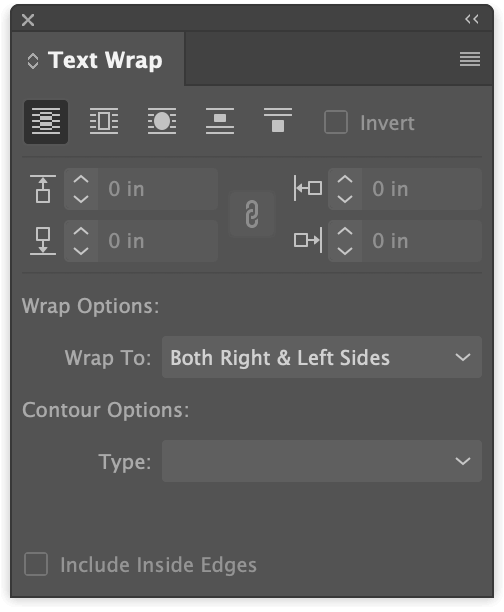Open the Text Wrap panel menu
The width and height of the screenshot is (504, 612).
pyautogui.click(x=470, y=59)
